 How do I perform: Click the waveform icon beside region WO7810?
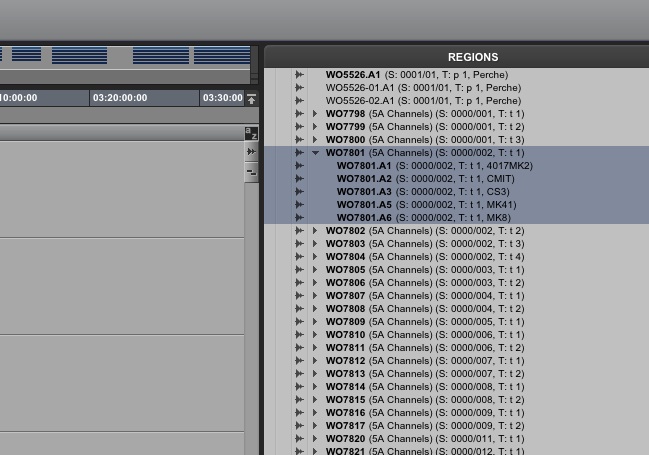(299, 335)
